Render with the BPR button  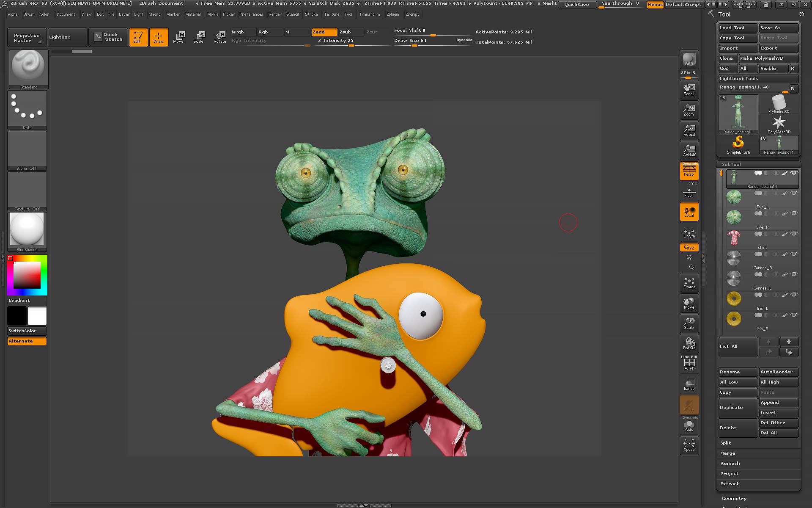coord(689,59)
